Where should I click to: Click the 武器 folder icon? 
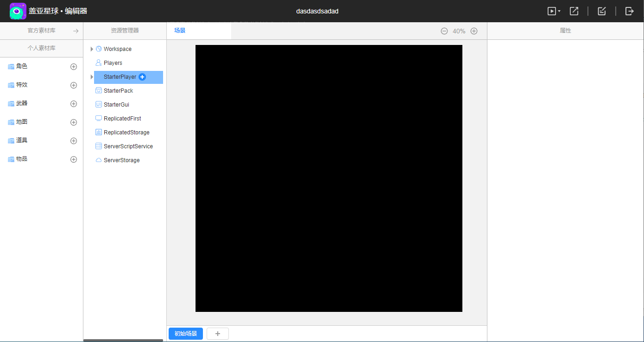coord(11,104)
